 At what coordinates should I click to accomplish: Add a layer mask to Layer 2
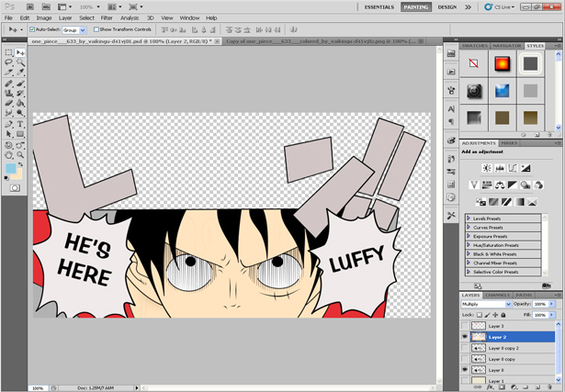(502, 387)
